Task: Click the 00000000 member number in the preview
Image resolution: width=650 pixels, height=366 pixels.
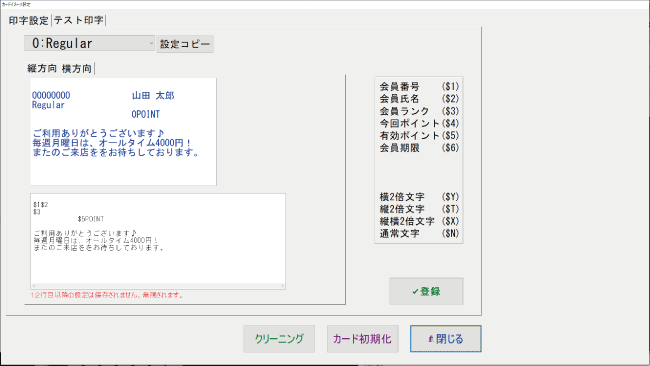Action: coord(51,95)
